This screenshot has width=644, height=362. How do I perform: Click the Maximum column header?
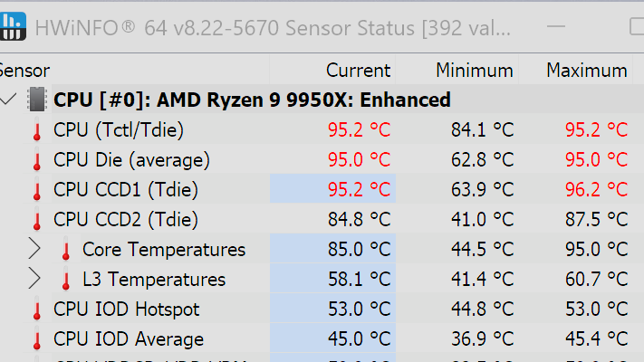tap(587, 70)
